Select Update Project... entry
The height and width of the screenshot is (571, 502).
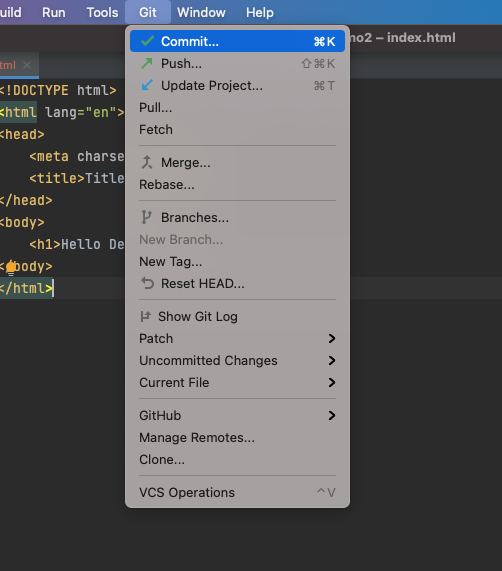(x=237, y=85)
